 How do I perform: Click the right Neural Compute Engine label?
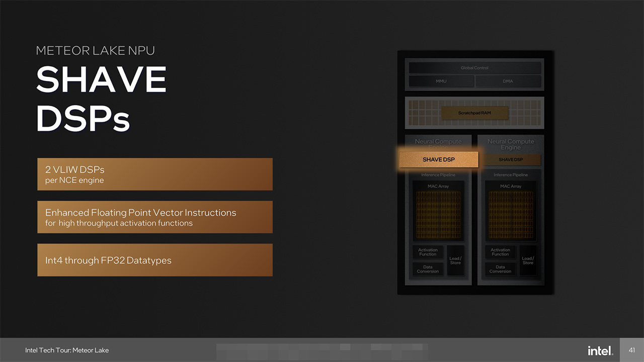tap(511, 145)
